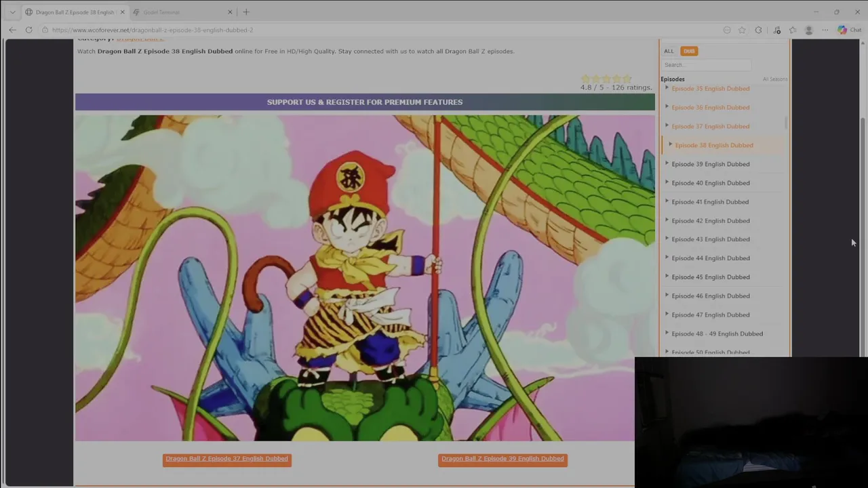Screen dimensions: 868x488
Task: Open the All Seasons selector
Action: coord(774,79)
